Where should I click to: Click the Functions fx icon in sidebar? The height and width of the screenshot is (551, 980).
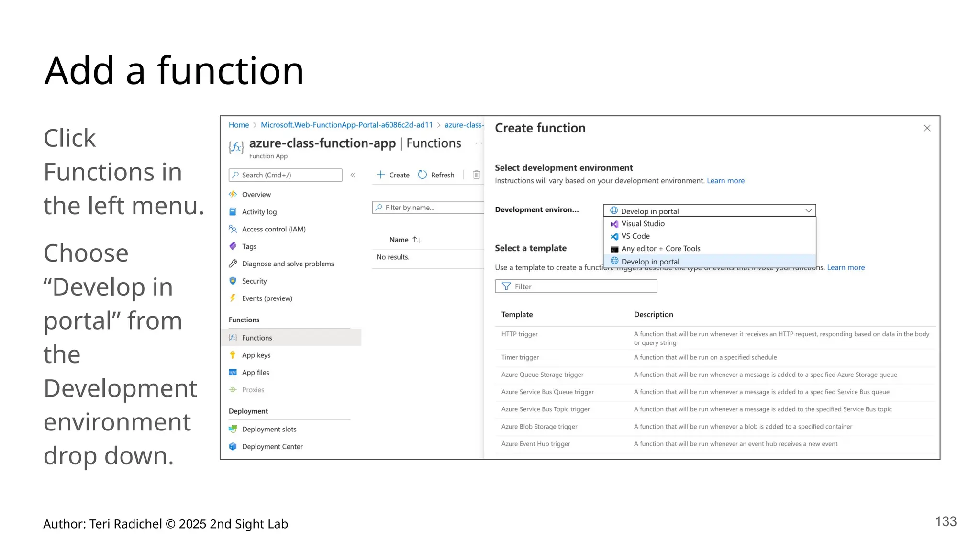tap(233, 337)
